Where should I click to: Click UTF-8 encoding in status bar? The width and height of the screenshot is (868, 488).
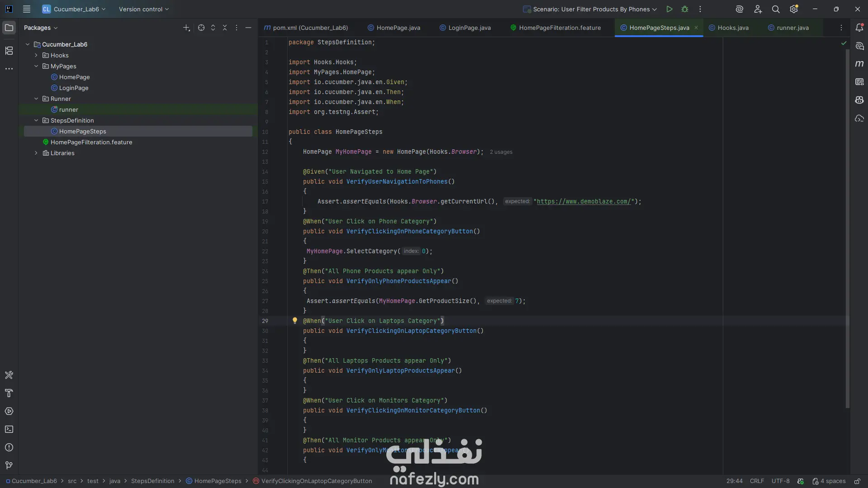tap(781, 481)
